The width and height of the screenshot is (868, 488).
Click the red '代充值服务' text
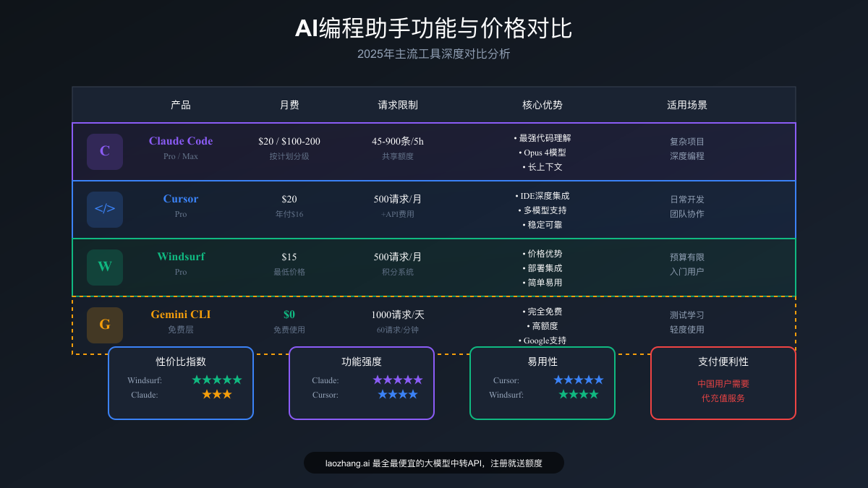pyautogui.click(x=723, y=398)
